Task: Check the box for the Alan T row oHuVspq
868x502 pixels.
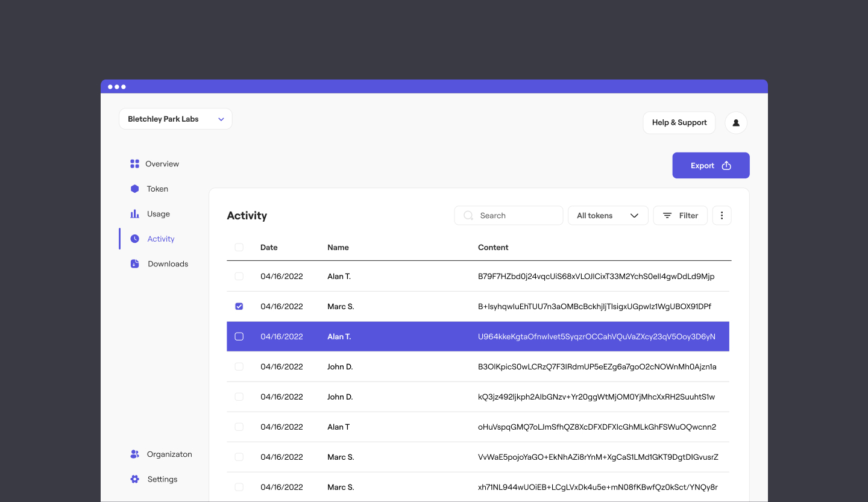Action: pos(239,427)
